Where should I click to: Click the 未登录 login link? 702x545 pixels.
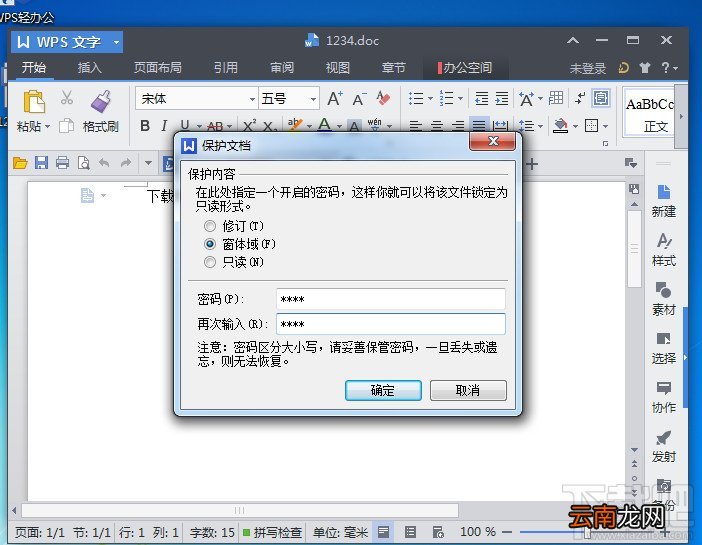587,68
